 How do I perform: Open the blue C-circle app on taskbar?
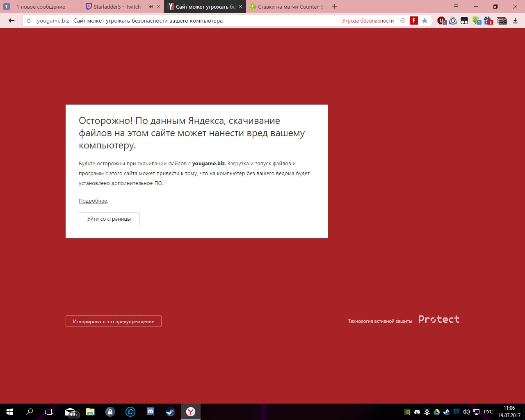click(130, 412)
